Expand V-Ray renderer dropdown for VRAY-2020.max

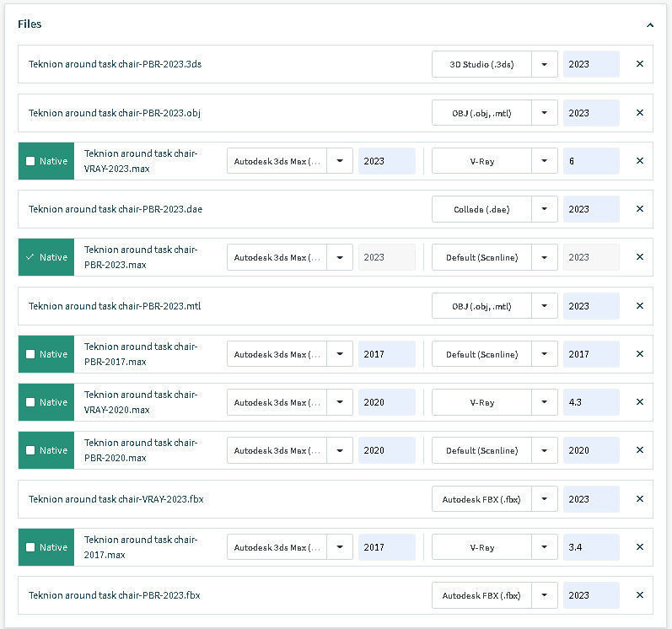click(x=545, y=402)
